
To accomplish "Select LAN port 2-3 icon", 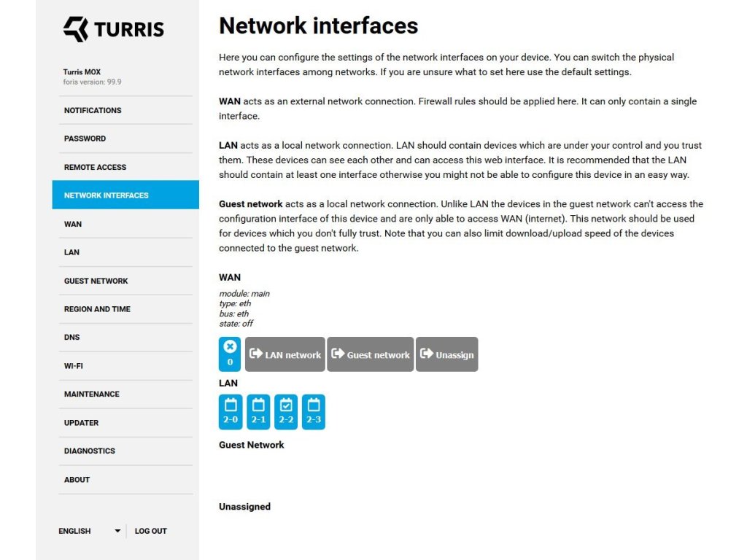I will [314, 412].
